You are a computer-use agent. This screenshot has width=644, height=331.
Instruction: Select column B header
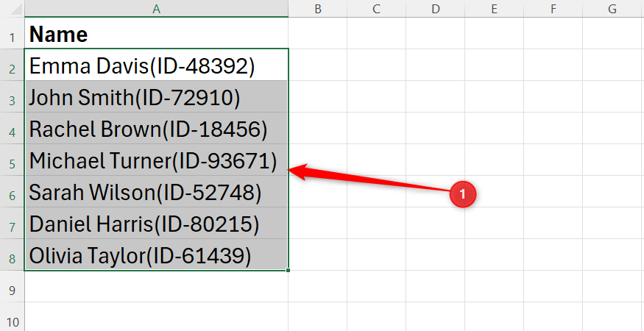point(317,9)
